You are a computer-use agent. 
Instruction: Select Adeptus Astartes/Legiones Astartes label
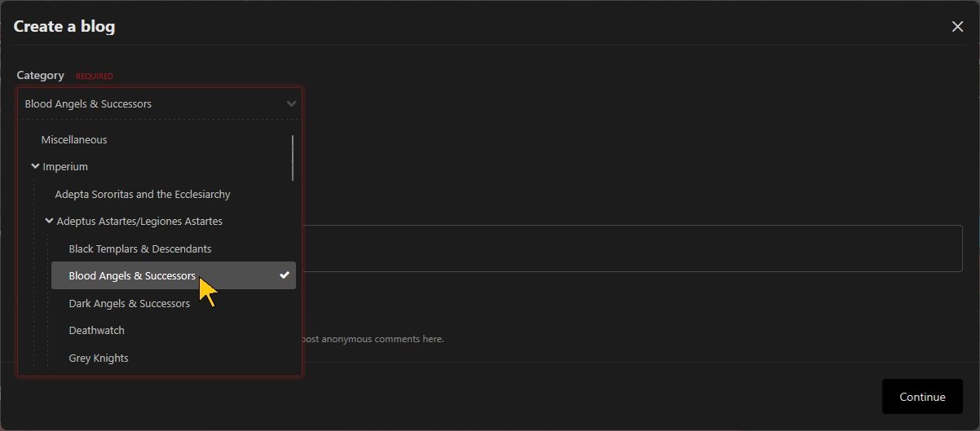pyautogui.click(x=139, y=221)
